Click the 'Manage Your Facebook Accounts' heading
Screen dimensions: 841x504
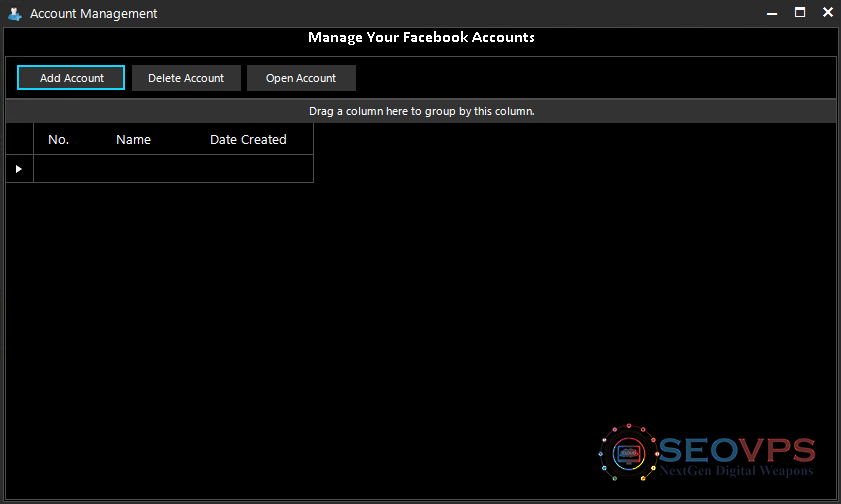(x=421, y=37)
